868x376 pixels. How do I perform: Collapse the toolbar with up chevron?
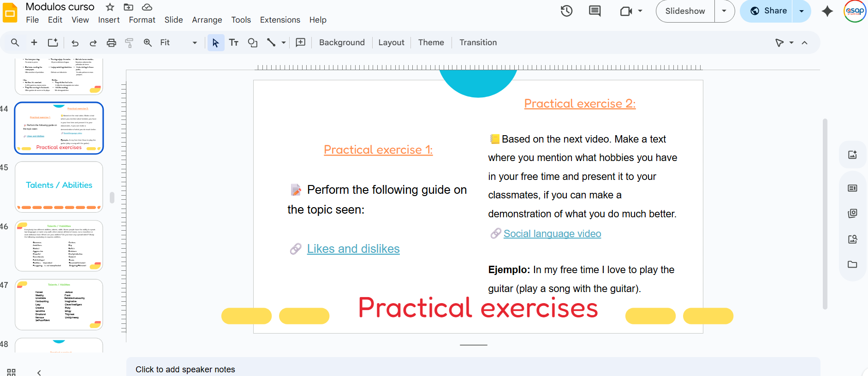804,43
